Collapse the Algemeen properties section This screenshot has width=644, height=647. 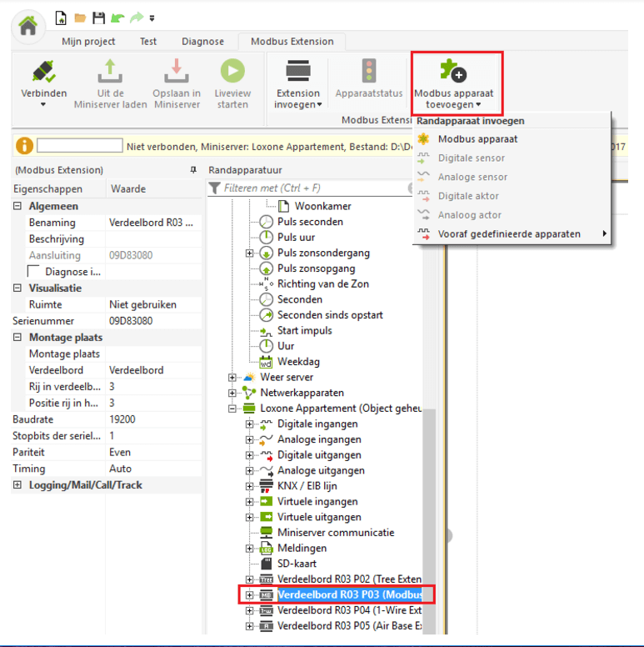click(17, 206)
